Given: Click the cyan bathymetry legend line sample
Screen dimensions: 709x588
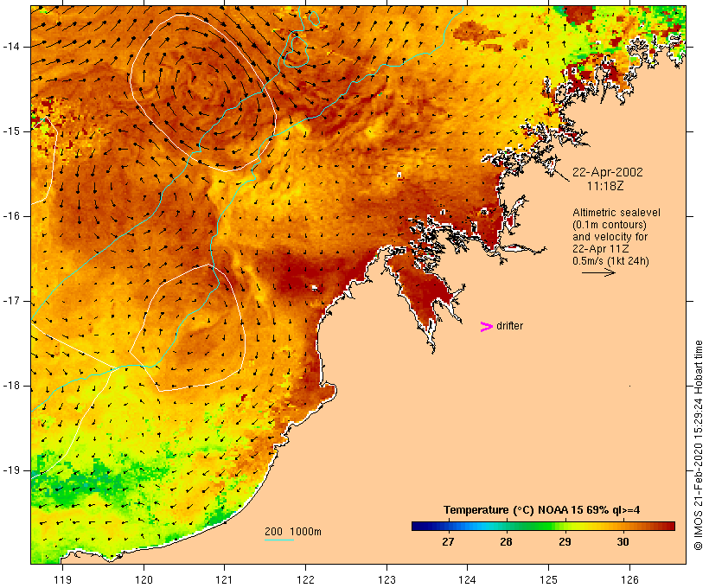Looking at the screenshot, I should coord(279,540).
